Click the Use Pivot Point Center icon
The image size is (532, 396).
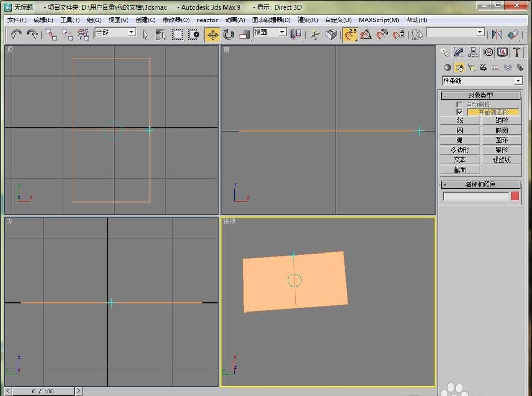point(295,35)
